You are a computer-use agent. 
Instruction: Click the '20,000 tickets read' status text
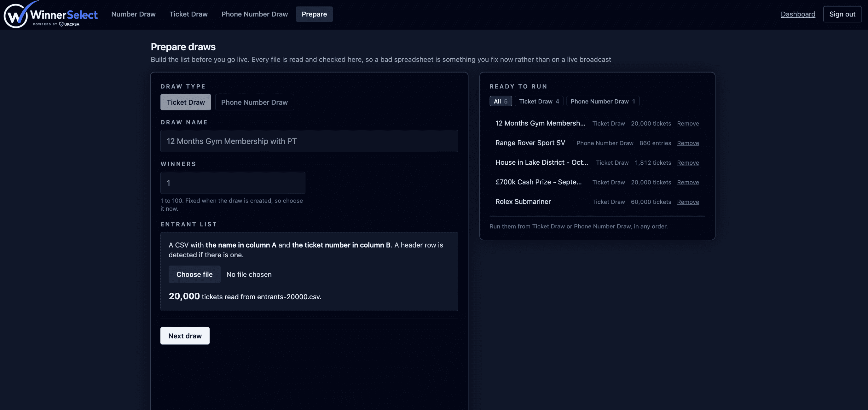[x=245, y=296]
